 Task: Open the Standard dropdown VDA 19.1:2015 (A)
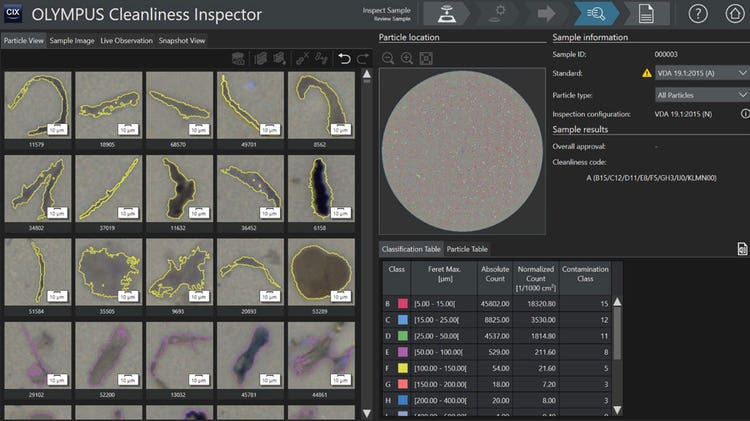[701, 73]
